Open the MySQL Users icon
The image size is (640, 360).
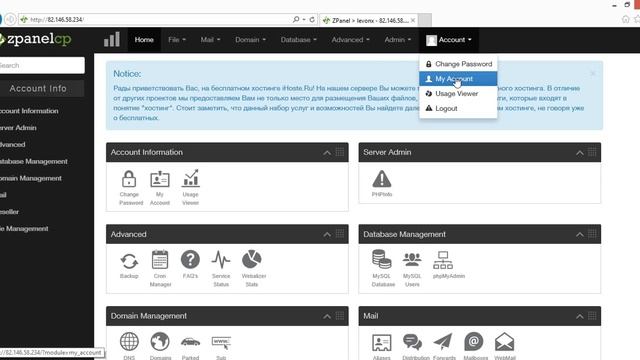(412, 260)
